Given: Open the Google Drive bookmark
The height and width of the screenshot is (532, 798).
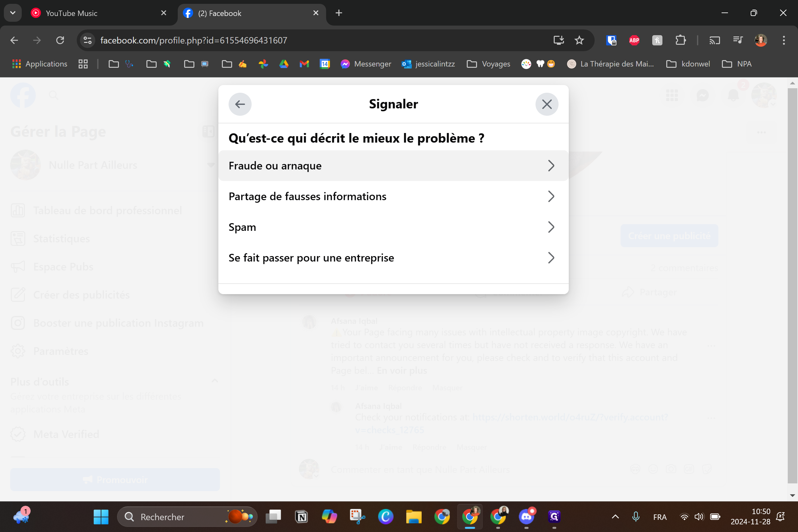Looking at the screenshot, I should pyautogui.click(x=284, y=64).
